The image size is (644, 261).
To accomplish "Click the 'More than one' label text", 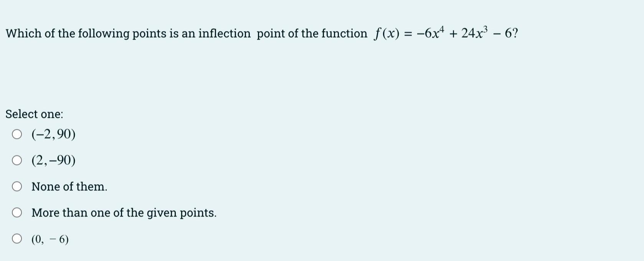I will tap(124, 213).
